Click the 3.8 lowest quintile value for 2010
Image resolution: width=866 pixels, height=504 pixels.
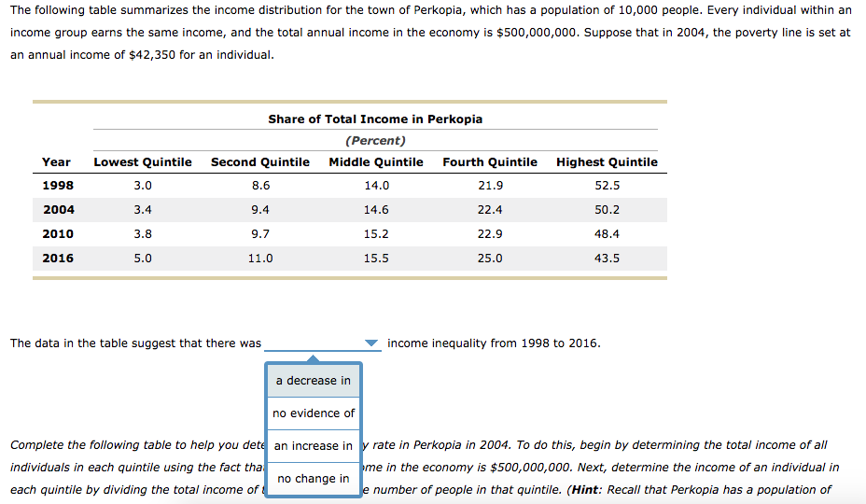coord(143,234)
